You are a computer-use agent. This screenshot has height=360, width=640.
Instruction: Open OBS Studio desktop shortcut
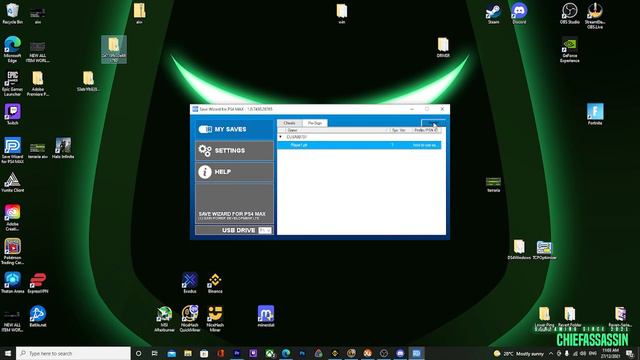tap(570, 13)
